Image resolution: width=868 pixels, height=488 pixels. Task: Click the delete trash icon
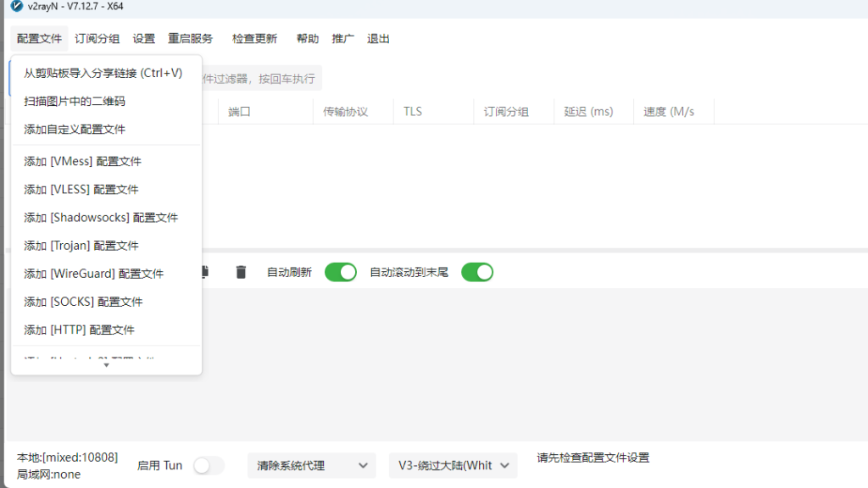pos(241,271)
